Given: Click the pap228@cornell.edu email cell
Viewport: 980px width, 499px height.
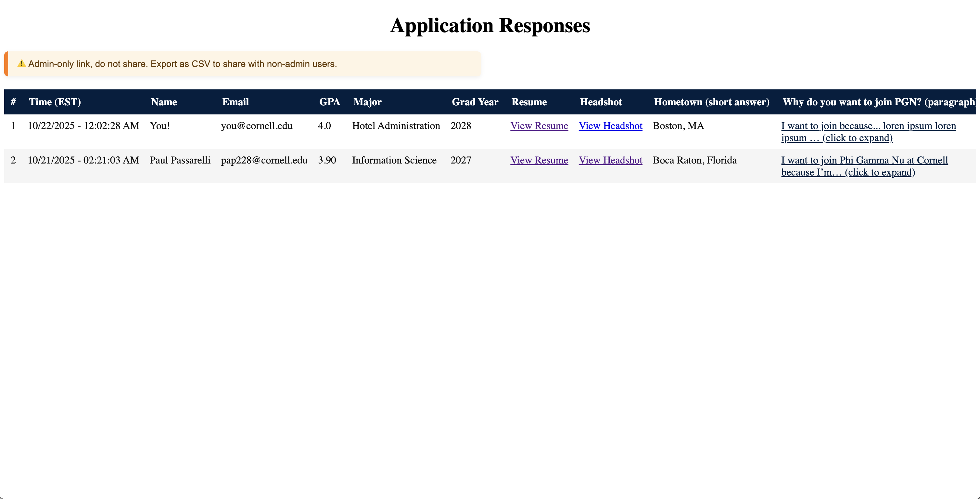Looking at the screenshot, I should coord(264,160).
